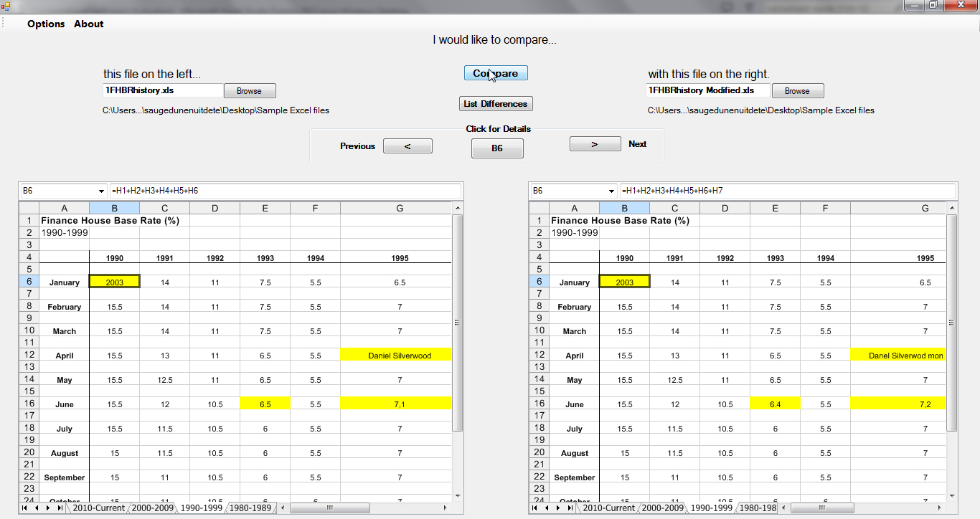Expand the right pane cell name dropdown
Screen dimensions: 980x519
[x=611, y=191]
